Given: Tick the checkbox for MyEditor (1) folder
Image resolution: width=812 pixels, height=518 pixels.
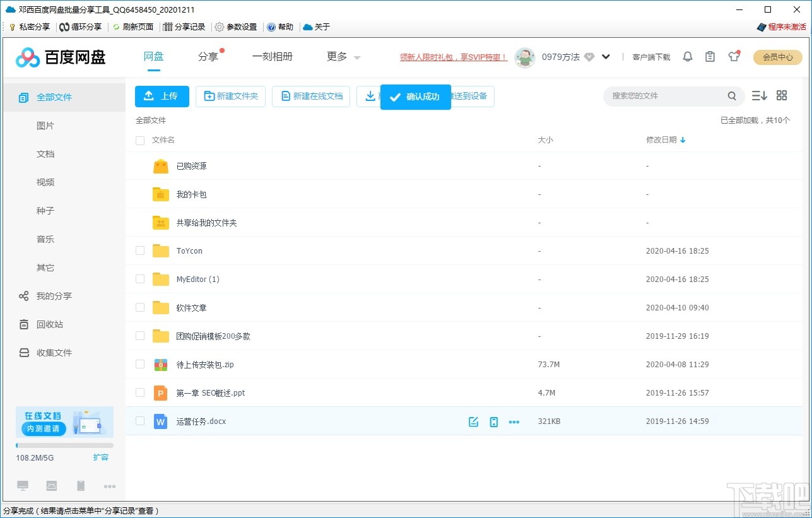Looking at the screenshot, I should [140, 279].
